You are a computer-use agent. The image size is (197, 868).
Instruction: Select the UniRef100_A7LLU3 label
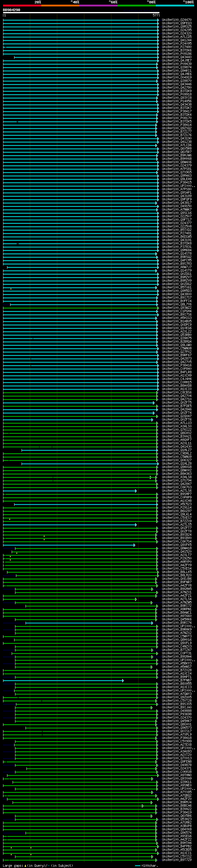pos(177,423)
